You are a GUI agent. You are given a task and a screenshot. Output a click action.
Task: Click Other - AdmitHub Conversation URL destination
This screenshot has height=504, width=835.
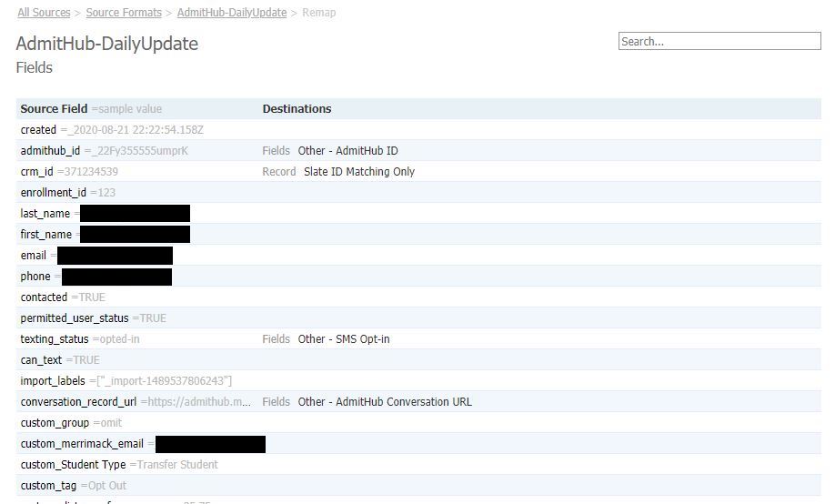click(385, 402)
